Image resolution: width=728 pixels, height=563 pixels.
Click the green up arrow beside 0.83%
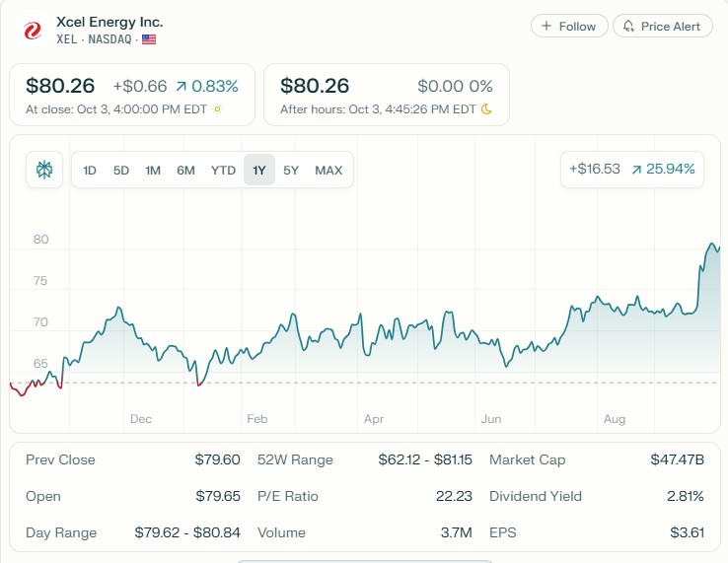click(181, 87)
